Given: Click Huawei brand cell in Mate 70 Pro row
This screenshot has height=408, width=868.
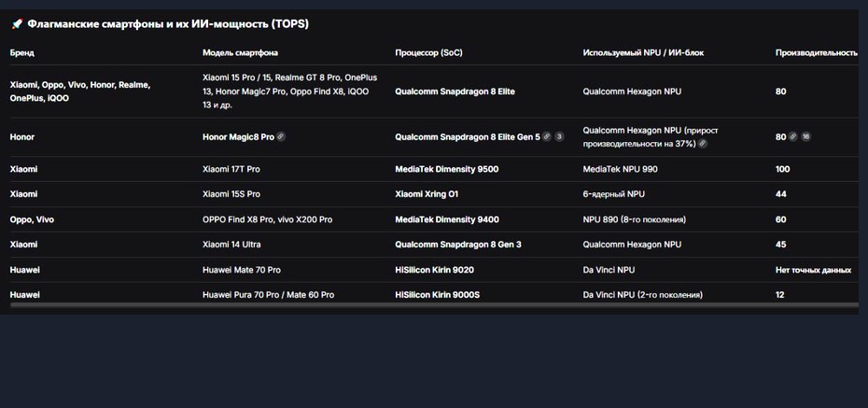Looking at the screenshot, I should point(25,270).
